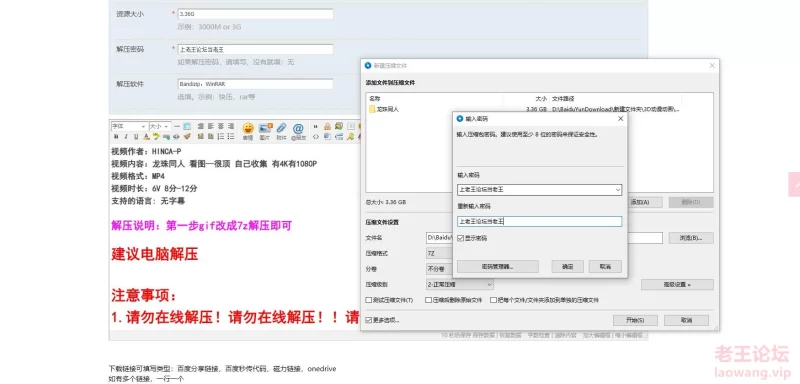Confirm the password with the 确定 button
The image size is (800, 384).
pos(567,267)
